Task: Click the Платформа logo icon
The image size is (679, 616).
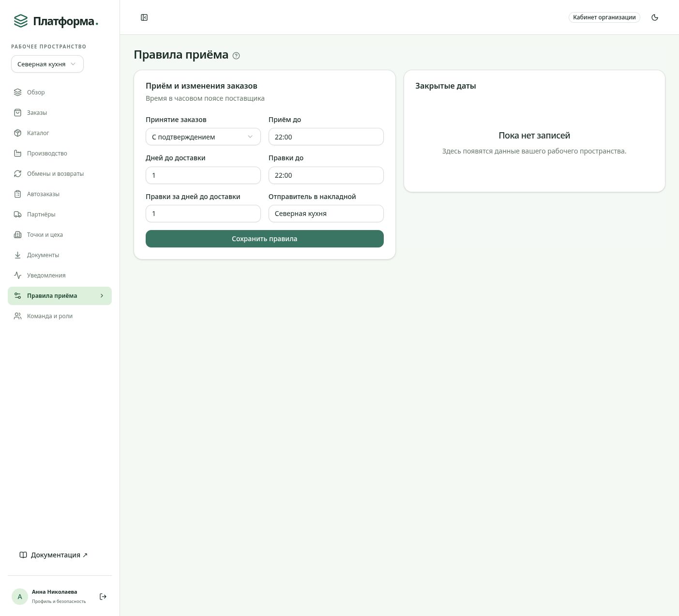Action: (21, 21)
